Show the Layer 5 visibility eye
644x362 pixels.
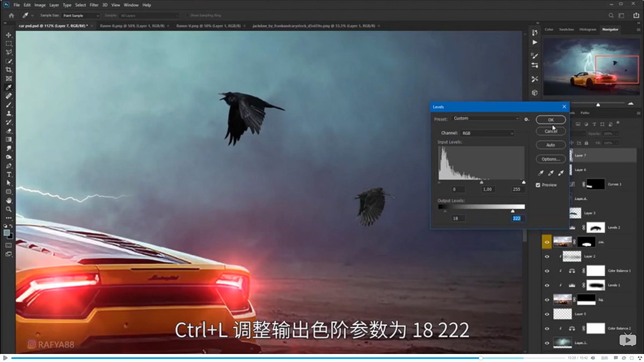546,314
